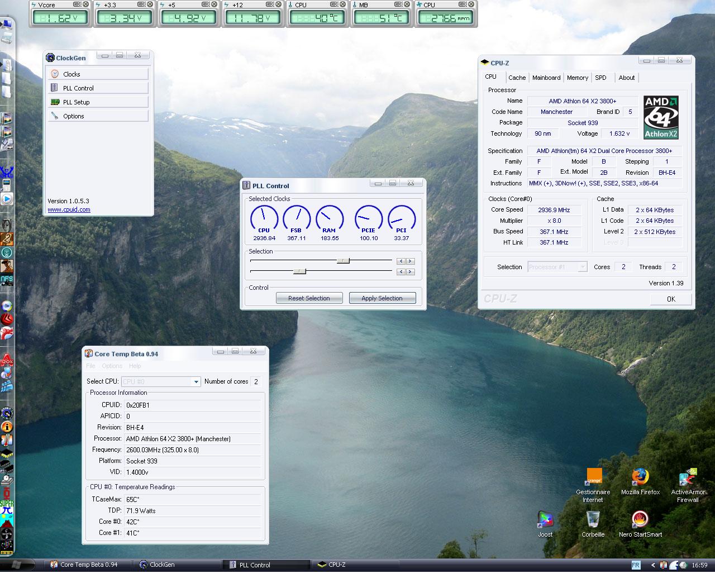This screenshot has width=715, height=588.
Task: Launch Nero StartSmart from the desktop
Action: 640,524
